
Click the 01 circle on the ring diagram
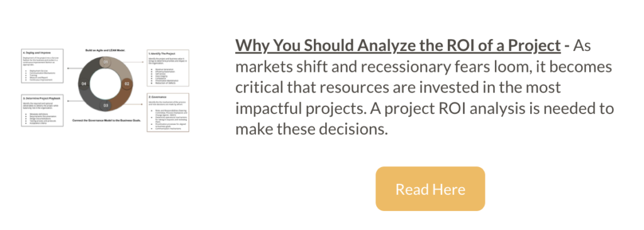(x=105, y=62)
